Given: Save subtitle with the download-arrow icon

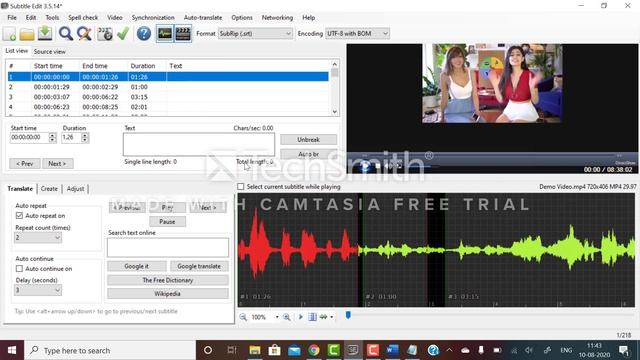Looking at the screenshot, I should click(45, 33).
